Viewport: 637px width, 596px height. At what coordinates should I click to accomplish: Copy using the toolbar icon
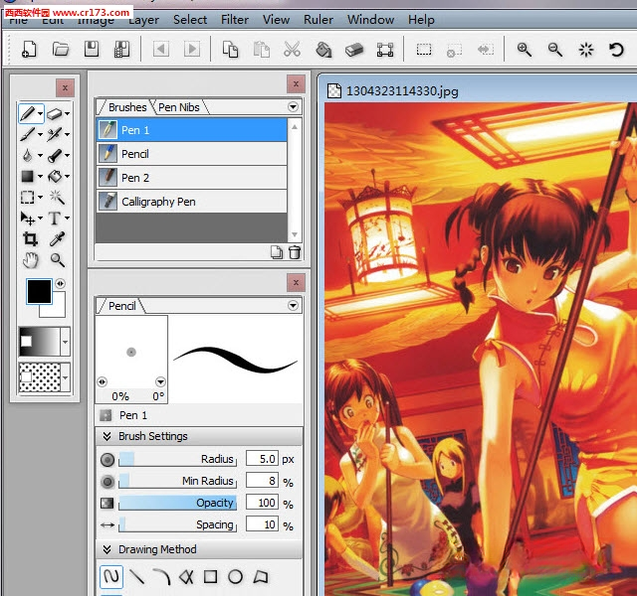tap(230, 50)
